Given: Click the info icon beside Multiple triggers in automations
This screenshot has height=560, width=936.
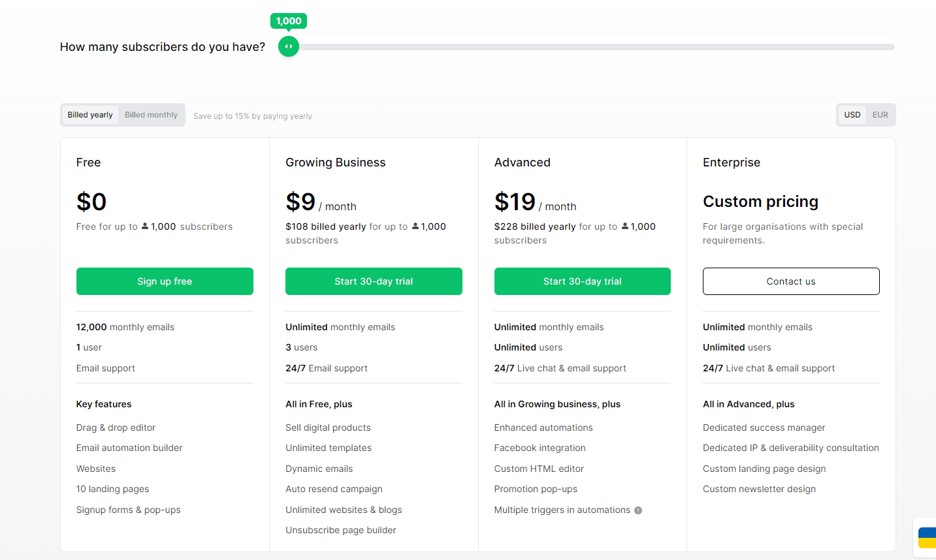Looking at the screenshot, I should coord(638,510).
